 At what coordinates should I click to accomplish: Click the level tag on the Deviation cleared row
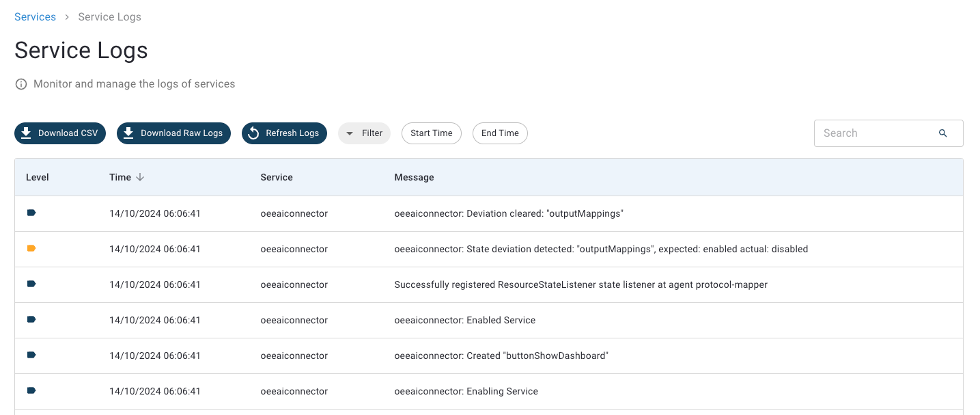[x=31, y=213]
